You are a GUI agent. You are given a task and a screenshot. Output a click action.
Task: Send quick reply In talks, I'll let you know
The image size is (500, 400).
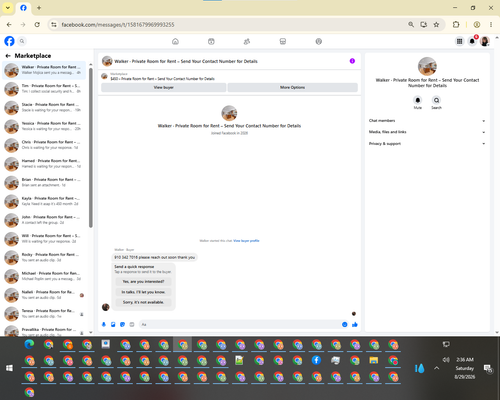pyautogui.click(x=143, y=292)
